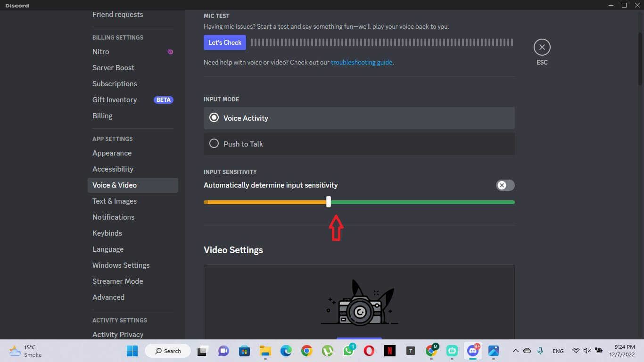644x362 pixels.
Task: Click the muted volume tray icon
Action: (x=587, y=351)
